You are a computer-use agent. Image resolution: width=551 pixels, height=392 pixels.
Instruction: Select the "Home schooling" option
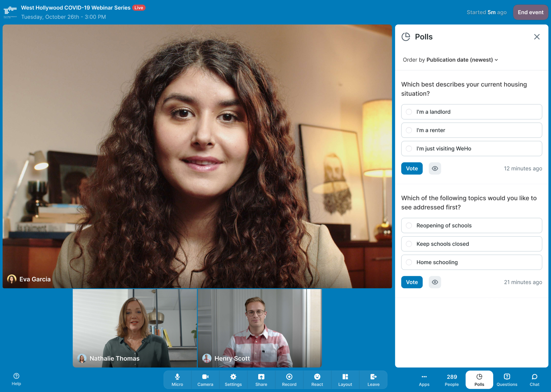(471, 262)
